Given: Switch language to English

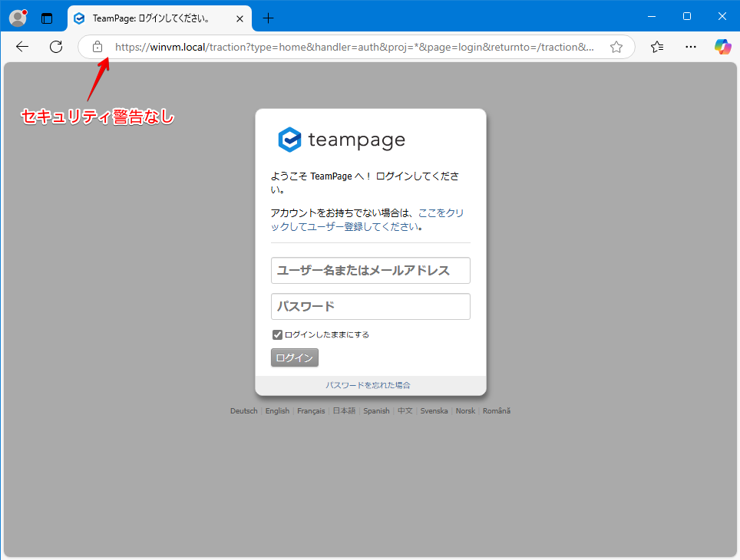Looking at the screenshot, I should pyautogui.click(x=278, y=411).
